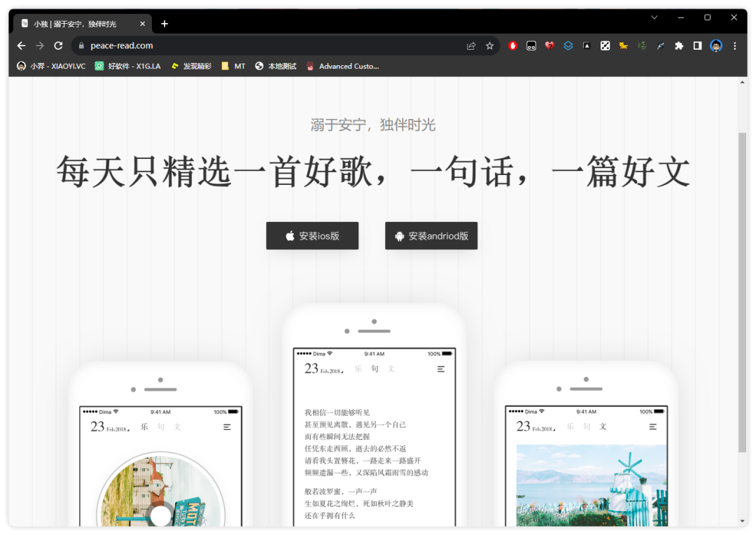Click the line 生如夏花之绚烂，死如秋叶之静美

click(359, 503)
